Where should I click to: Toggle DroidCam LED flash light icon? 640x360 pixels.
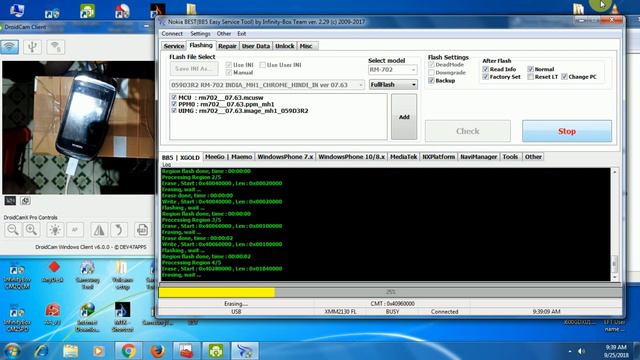[55, 230]
